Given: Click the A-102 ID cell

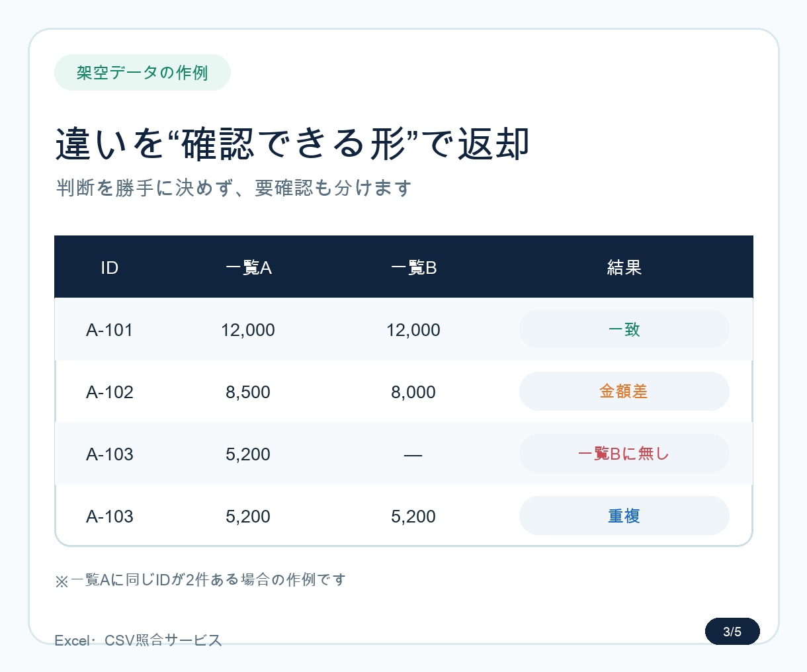Looking at the screenshot, I should tap(110, 392).
